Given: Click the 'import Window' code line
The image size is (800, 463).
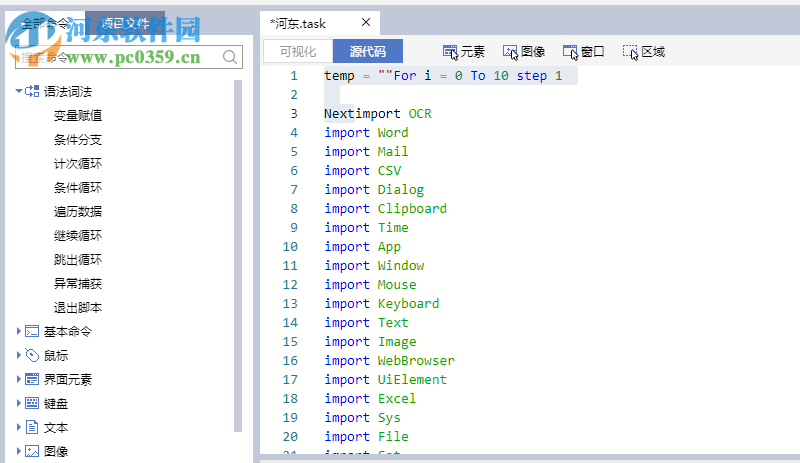Looking at the screenshot, I should (374, 266).
